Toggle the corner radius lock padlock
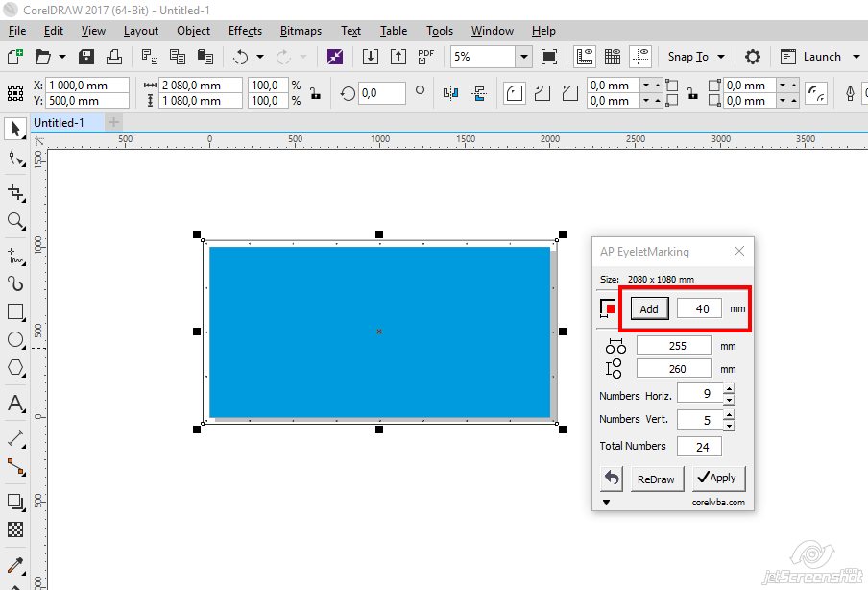868x590 pixels. 692,93
